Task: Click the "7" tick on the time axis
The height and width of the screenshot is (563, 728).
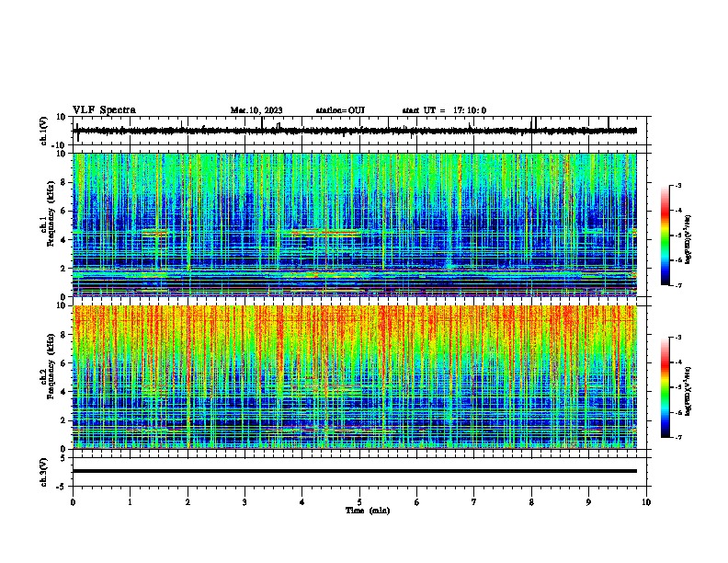Action: 474,502
